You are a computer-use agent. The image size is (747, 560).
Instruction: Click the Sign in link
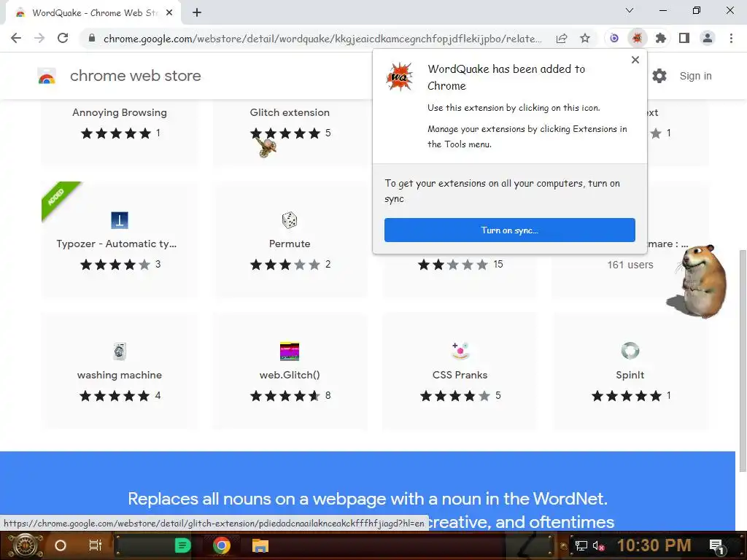[x=695, y=76]
